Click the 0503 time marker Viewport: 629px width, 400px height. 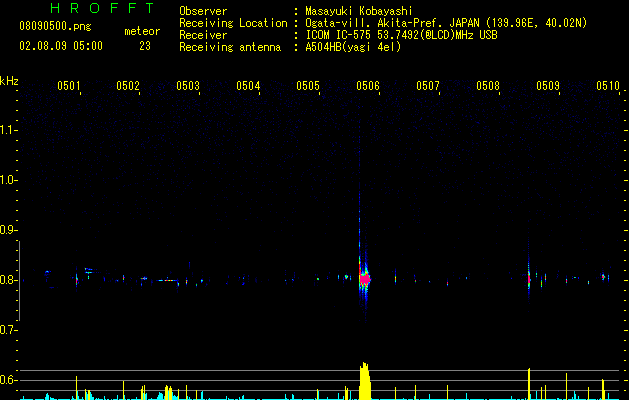click(x=188, y=86)
